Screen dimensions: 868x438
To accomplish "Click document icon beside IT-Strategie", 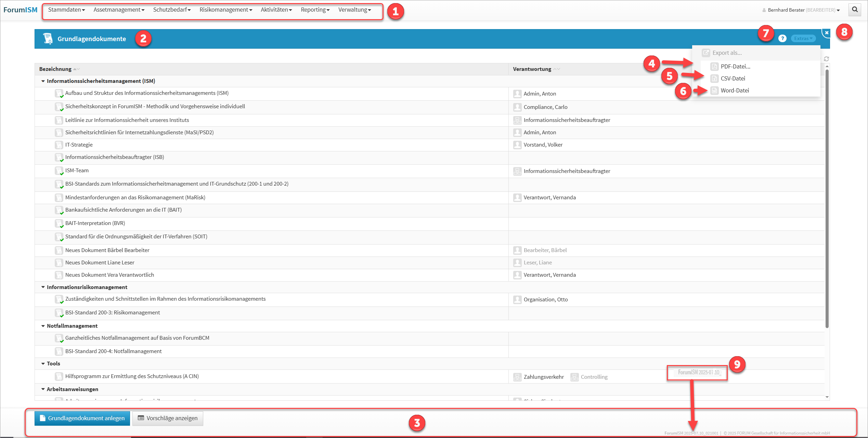I will click(x=59, y=145).
